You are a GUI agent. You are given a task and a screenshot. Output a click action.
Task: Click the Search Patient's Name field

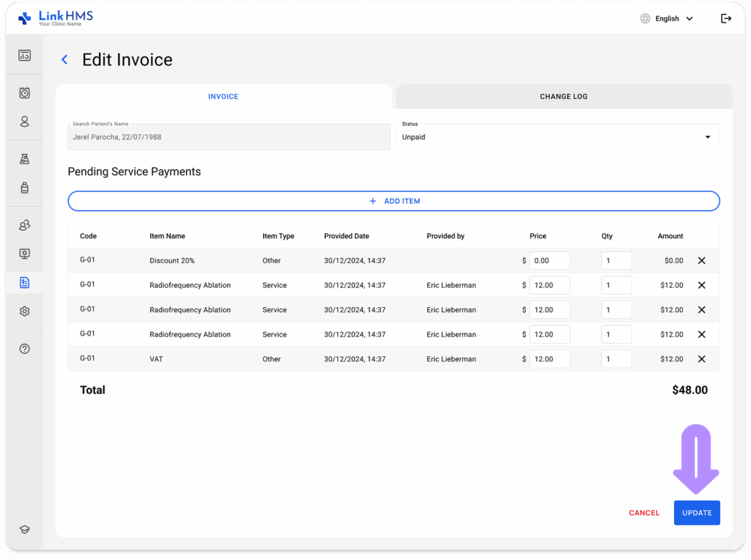[229, 137]
